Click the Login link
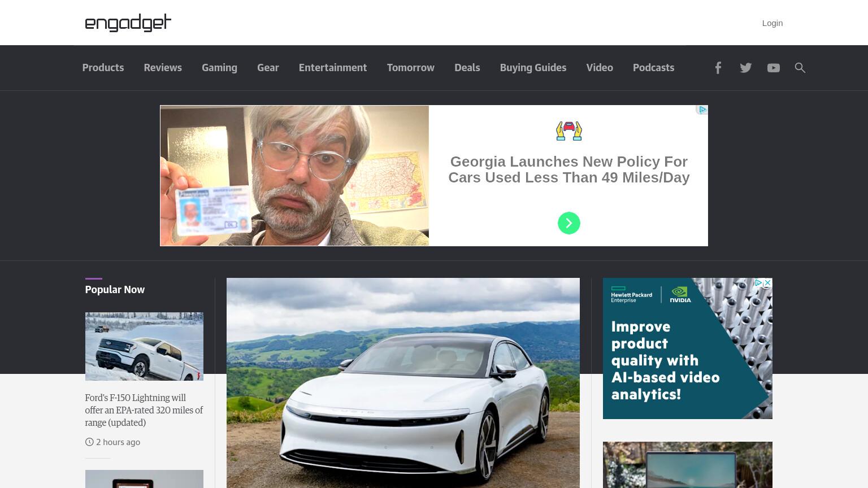Screen dimensions: 868x488 772,23
